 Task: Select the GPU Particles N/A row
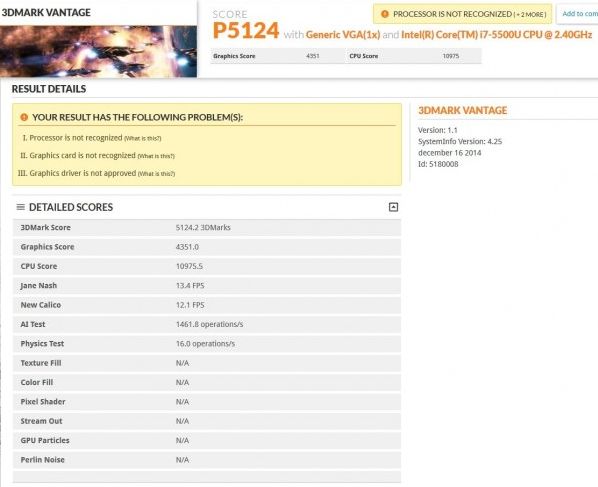[207, 440]
